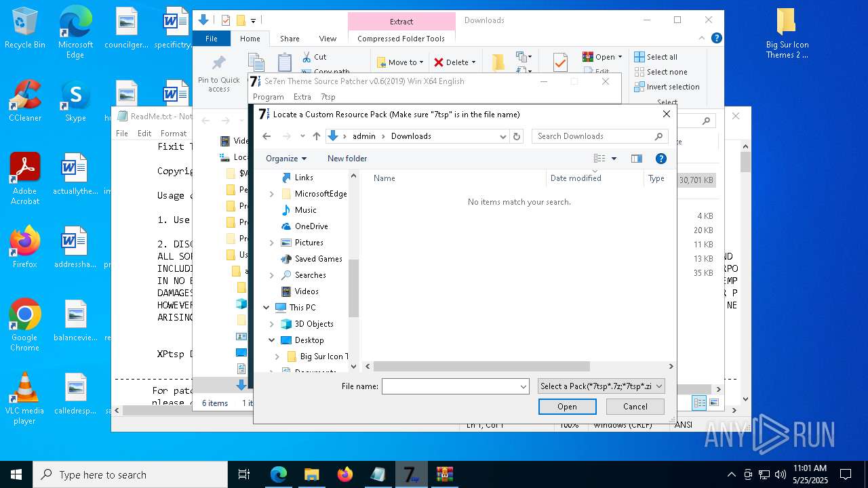Open the File name history dropdown
The width and height of the screenshot is (868, 488).
(x=524, y=386)
